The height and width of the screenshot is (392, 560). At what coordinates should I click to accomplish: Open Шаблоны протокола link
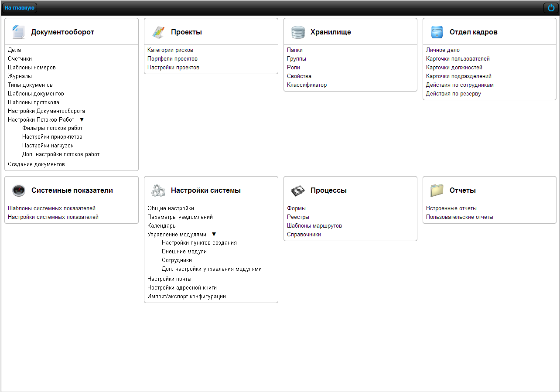[34, 102]
